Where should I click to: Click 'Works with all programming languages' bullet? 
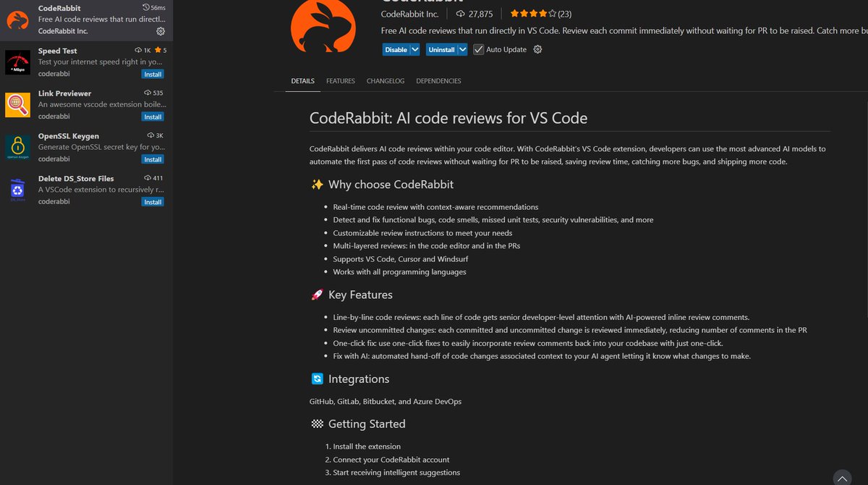400,272
